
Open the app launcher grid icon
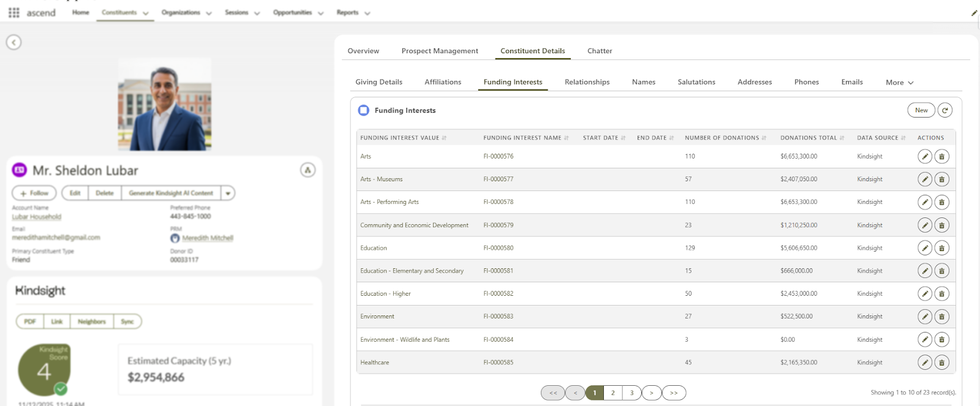[x=13, y=12]
